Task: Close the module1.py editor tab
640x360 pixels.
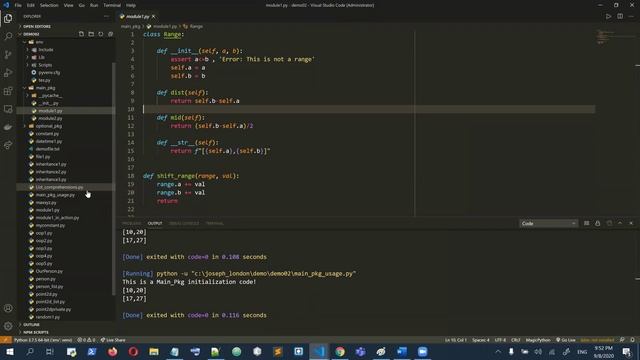Action: 153,16
